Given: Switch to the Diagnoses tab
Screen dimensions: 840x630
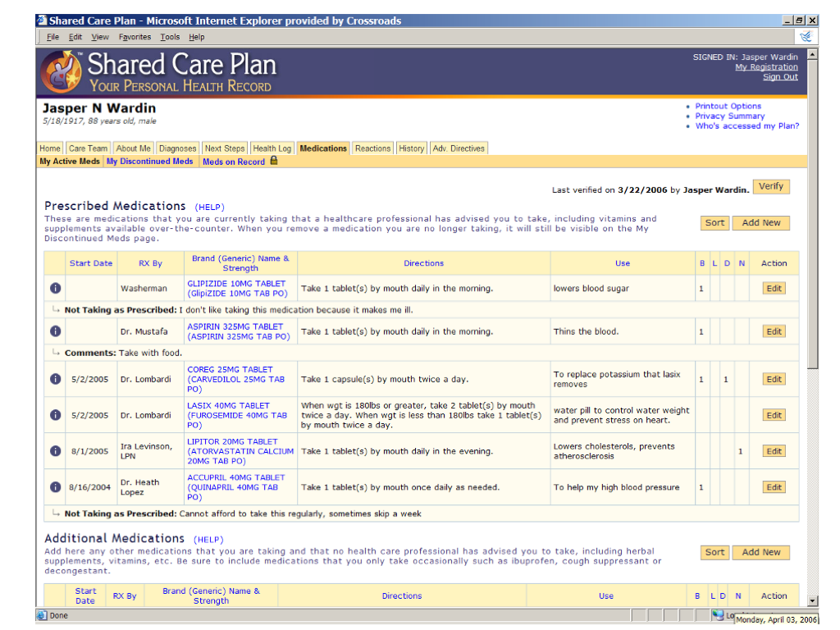Looking at the screenshot, I should click(177, 148).
